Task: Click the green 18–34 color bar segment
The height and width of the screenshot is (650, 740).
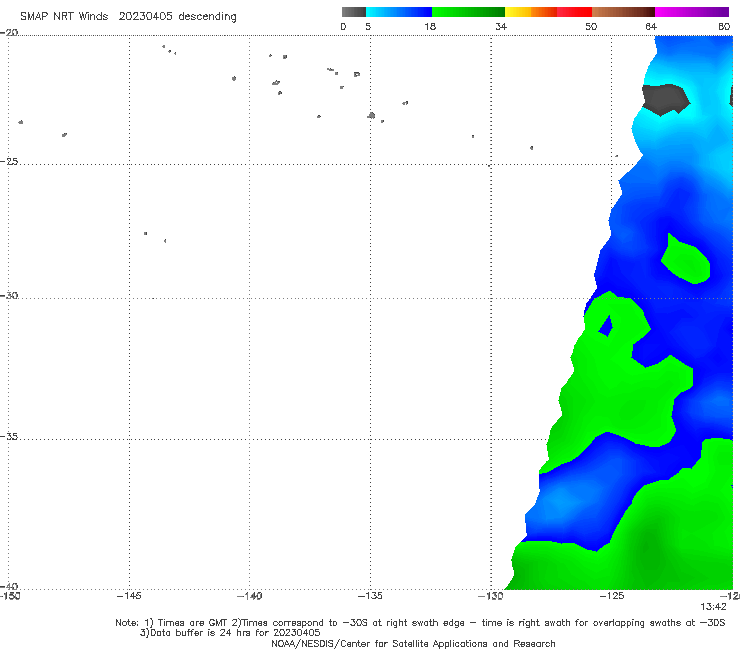Action: click(468, 12)
